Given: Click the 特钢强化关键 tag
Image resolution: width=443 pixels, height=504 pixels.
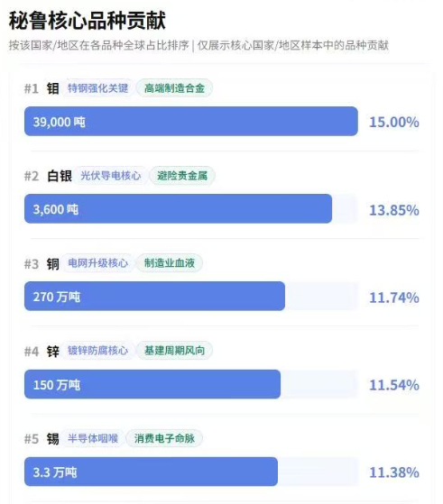Looking at the screenshot, I should pyautogui.click(x=97, y=88).
